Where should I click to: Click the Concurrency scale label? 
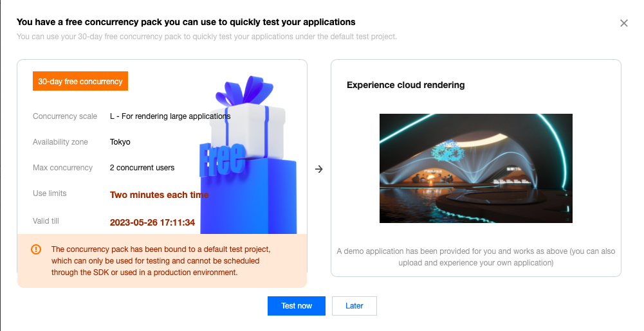pos(65,116)
